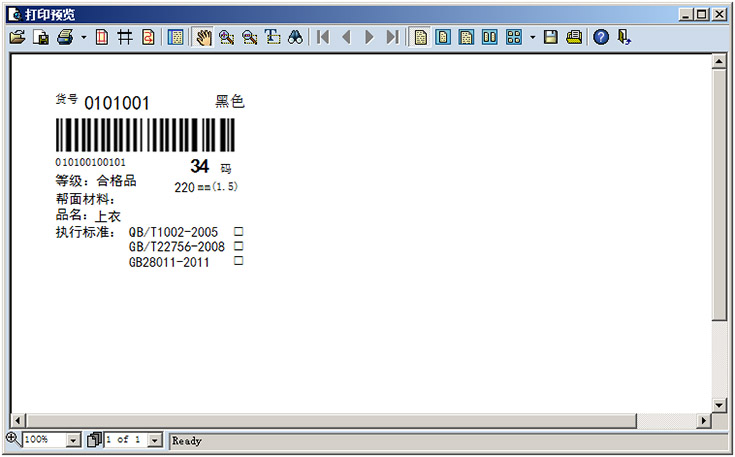
Task: Open the '1 of 1' page selector dropdown
Action: click(x=155, y=440)
